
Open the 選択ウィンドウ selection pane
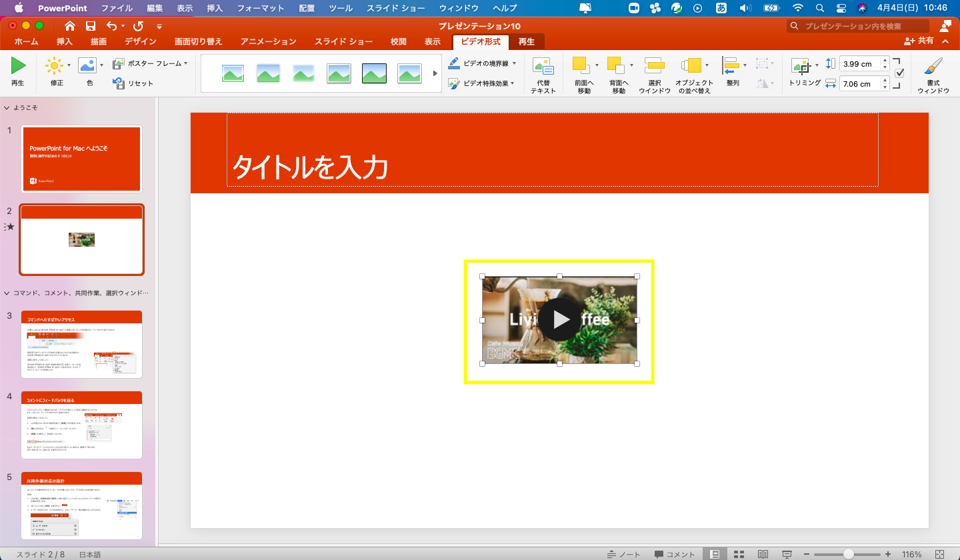[x=655, y=75]
